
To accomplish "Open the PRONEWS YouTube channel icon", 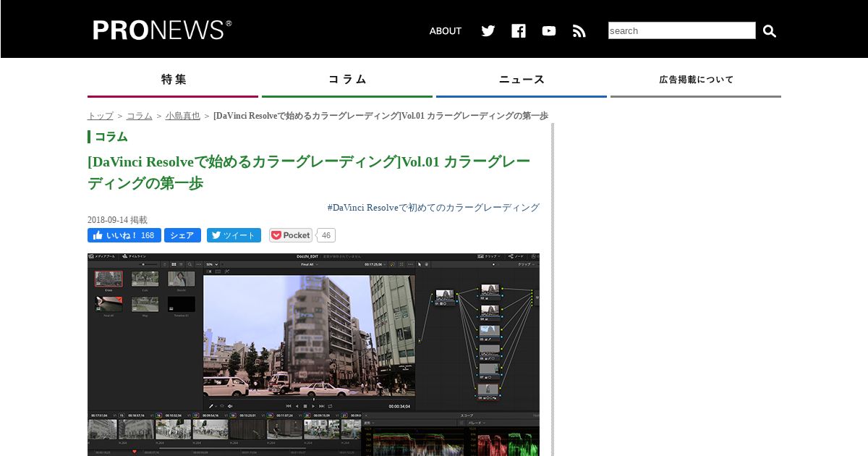I will pos(549,31).
